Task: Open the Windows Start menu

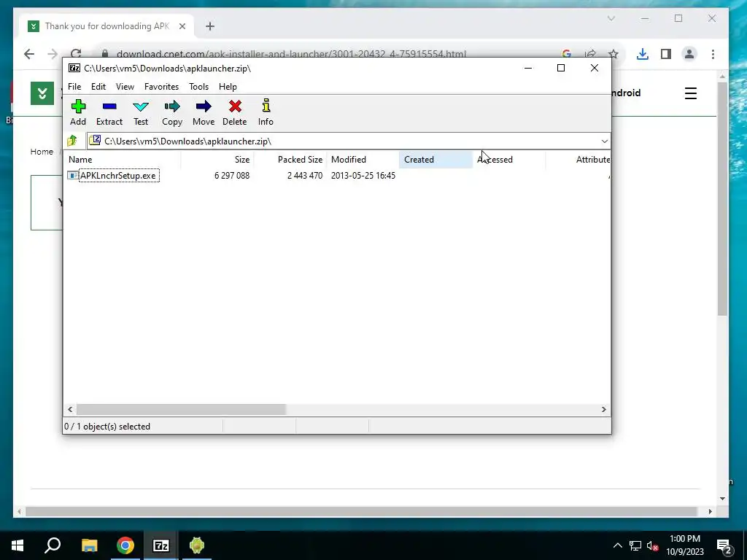Action: pos(18,545)
